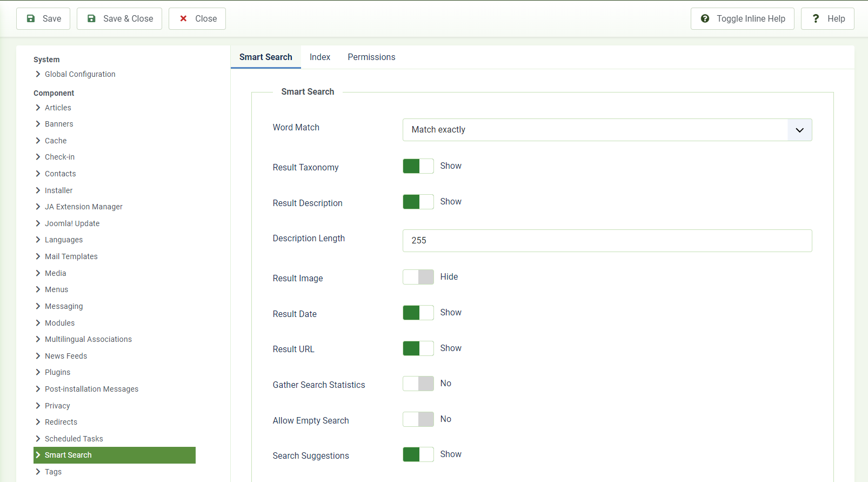
Task: Open the Articles component link
Action: click(x=58, y=108)
